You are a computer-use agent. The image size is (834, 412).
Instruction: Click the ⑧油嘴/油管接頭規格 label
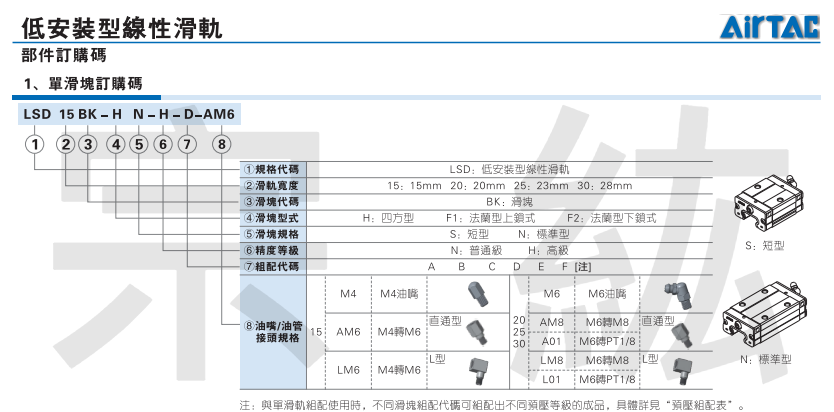click(x=272, y=332)
